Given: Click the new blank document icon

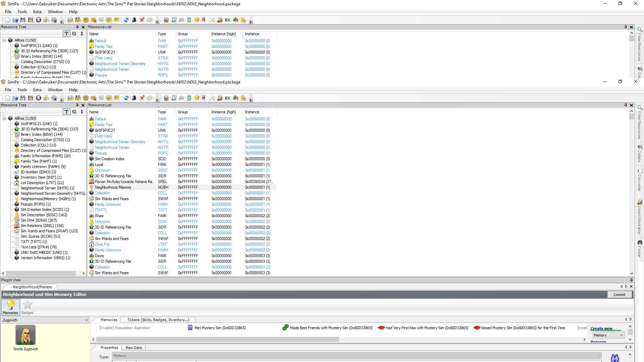Looking at the screenshot, I should pyautogui.click(x=7, y=98).
